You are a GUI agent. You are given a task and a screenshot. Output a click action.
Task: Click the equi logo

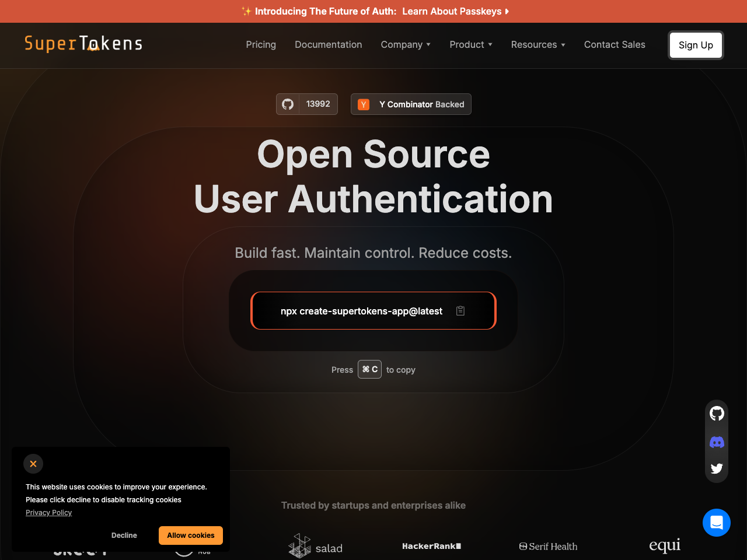pyautogui.click(x=665, y=545)
